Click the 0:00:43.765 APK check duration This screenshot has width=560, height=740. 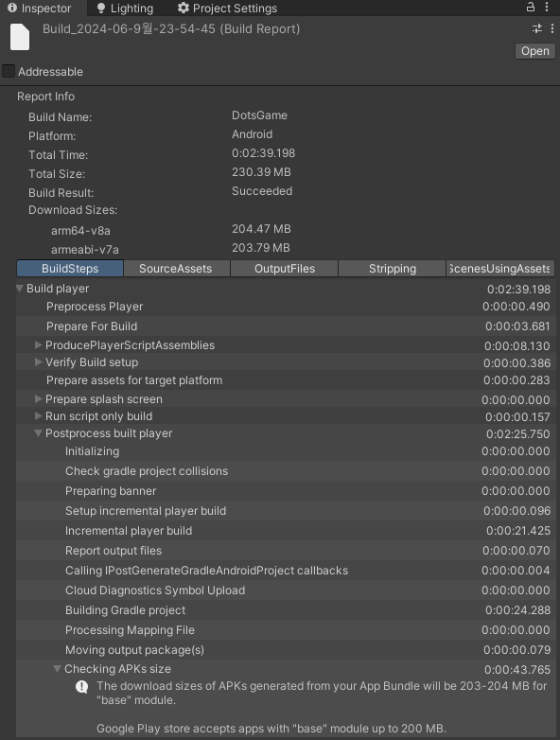coord(517,670)
